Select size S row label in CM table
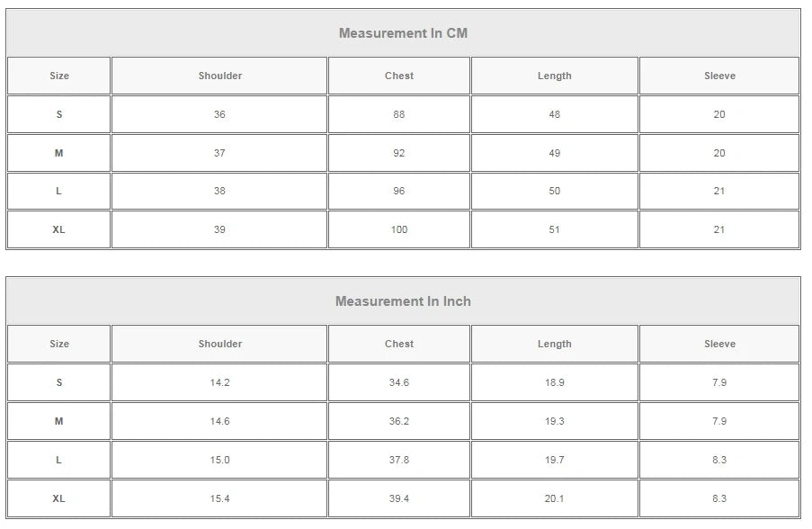This screenshot has height=529, width=812. (59, 115)
